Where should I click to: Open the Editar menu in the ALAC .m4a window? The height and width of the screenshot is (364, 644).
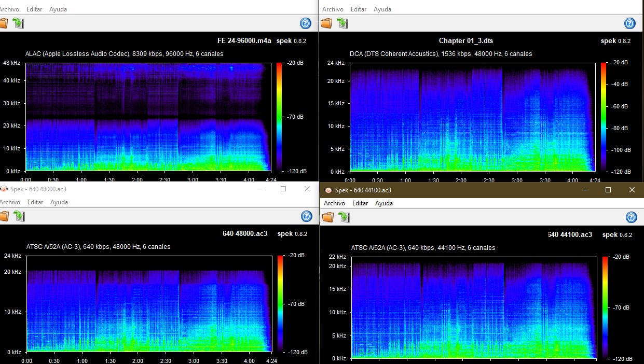tap(35, 9)
